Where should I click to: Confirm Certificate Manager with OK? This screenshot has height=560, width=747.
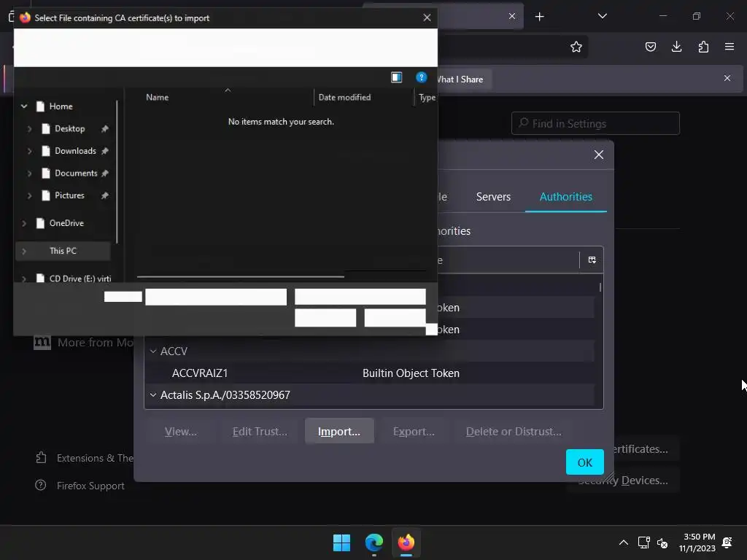tap(584, 462)
